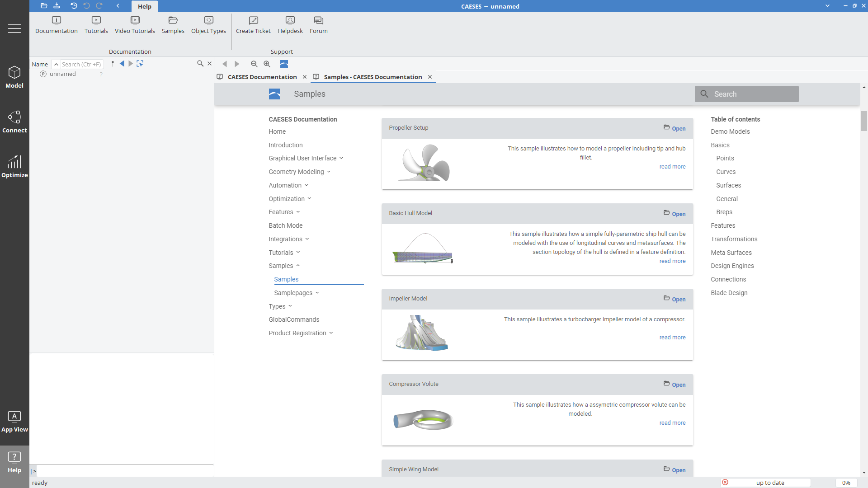The height and width of the screenshot is (488, 868).
Task: Open Object Types from the ribbon
Action: (x=208, y=25)
